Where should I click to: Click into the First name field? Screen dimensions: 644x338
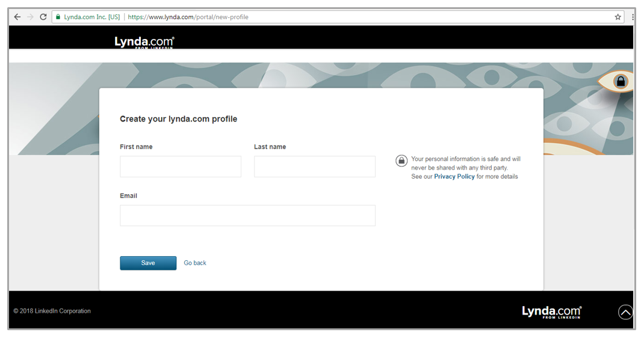(181, 167)
